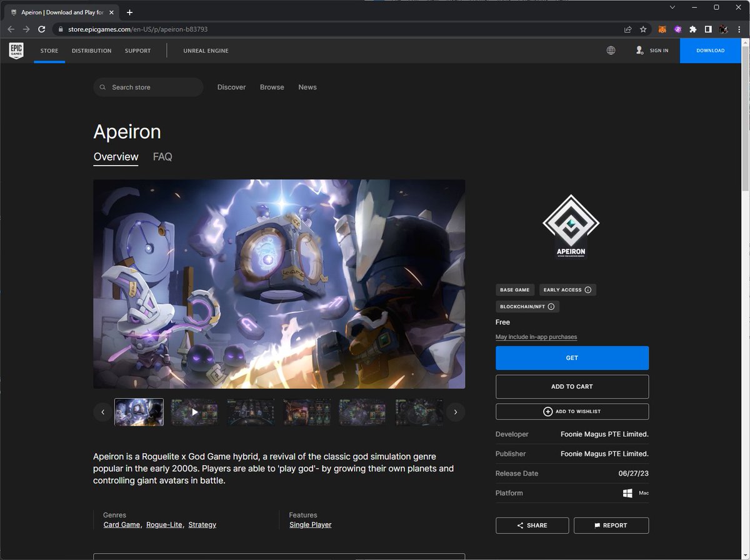Screen dimensions: 750x560
Task: Click the blue Download button
Action: click(x=710, y=51)
